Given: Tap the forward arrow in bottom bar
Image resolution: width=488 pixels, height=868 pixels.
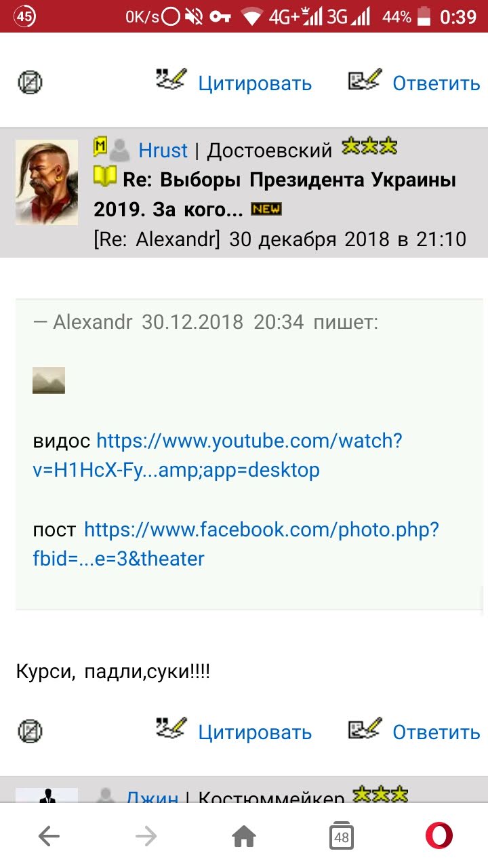Looking at the screenshot, I should (x=146, y=837).
